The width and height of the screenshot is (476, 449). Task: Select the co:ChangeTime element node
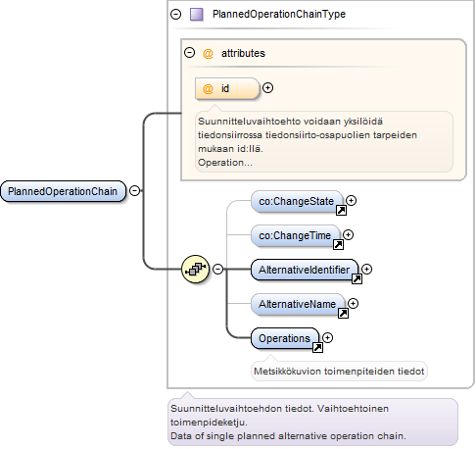pos(296,235)
